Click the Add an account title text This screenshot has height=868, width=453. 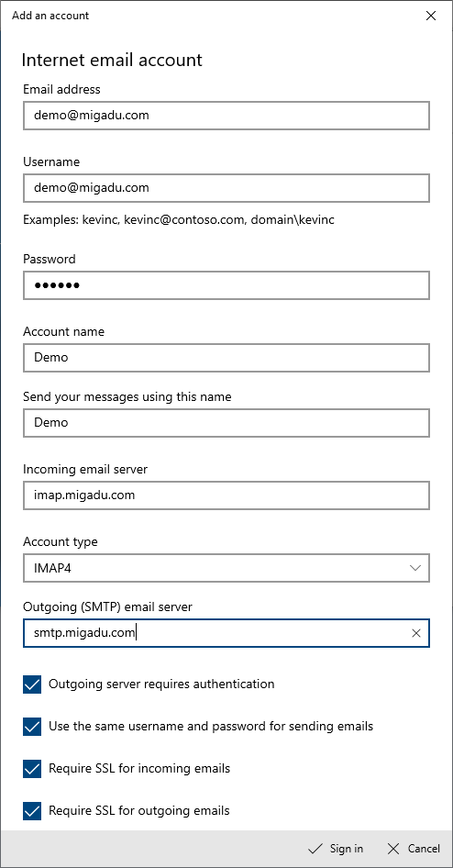(50, 16)
